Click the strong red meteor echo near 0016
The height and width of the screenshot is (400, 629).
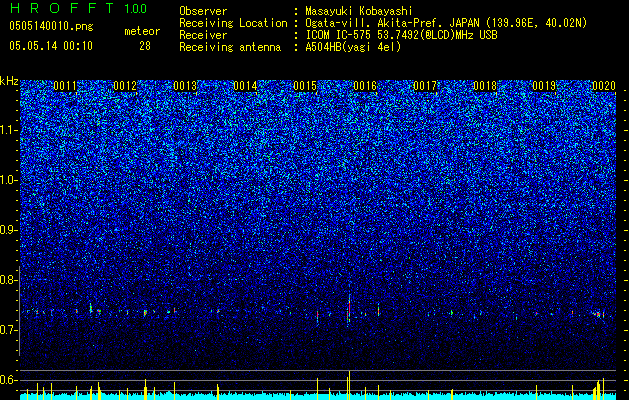point(349,308)
